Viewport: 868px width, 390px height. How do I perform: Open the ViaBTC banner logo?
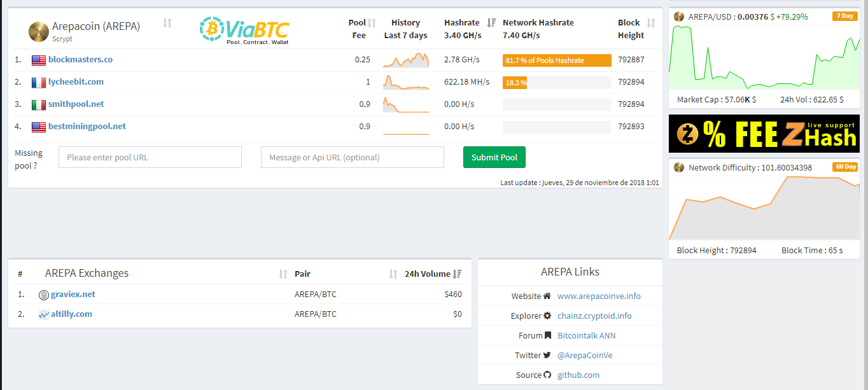click(x=245, y=30)
